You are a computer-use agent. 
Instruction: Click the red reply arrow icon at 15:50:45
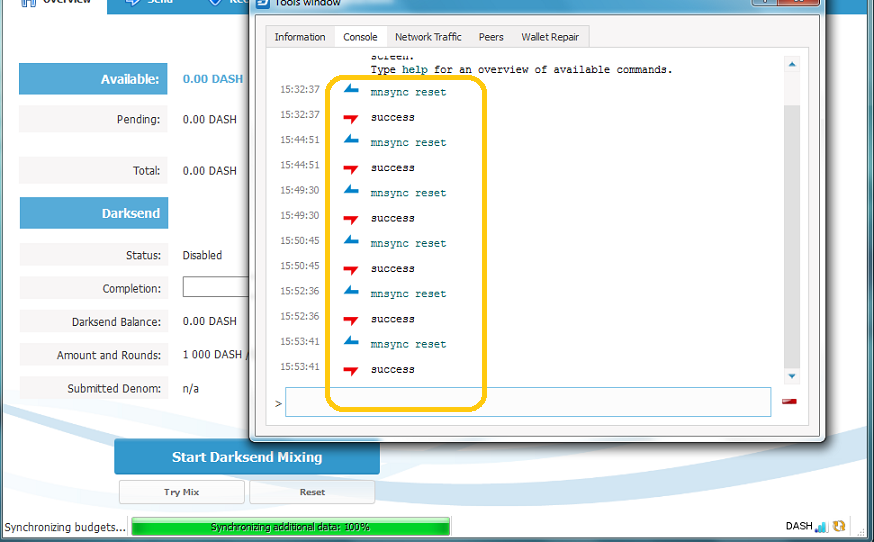point(351,269)
